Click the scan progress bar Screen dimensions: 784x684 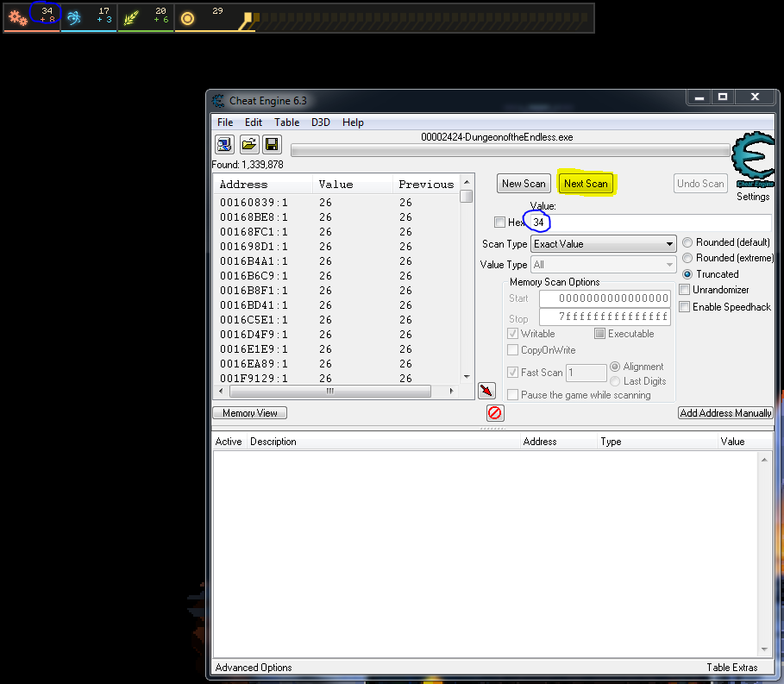pos(510,150)
